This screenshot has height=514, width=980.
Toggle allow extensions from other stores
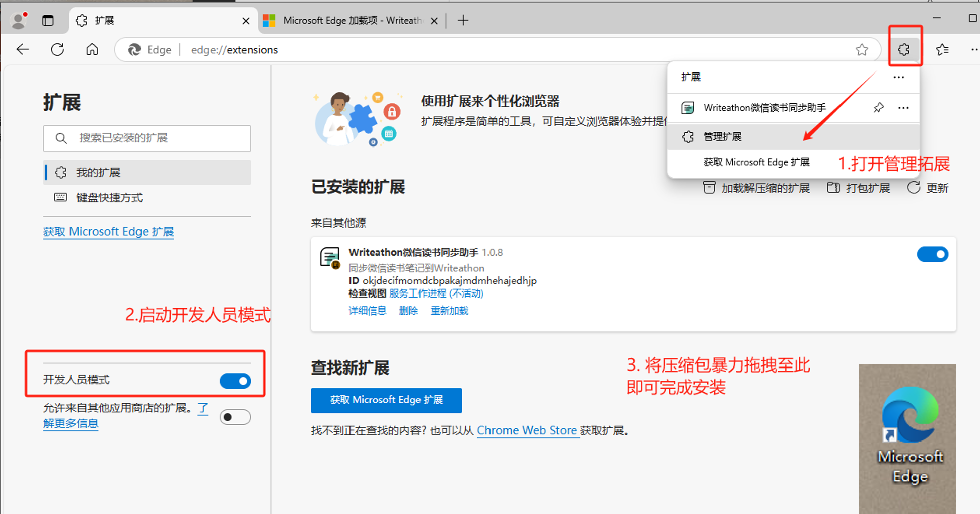235,417
